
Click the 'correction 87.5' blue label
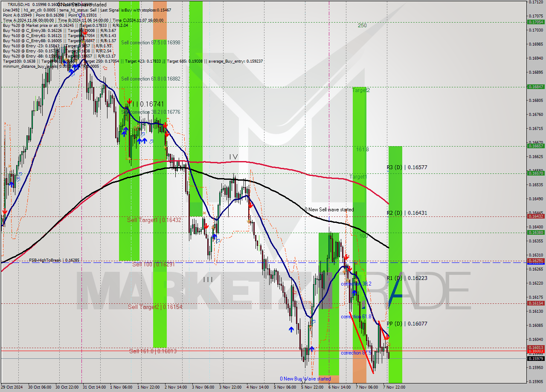(356, 353)
